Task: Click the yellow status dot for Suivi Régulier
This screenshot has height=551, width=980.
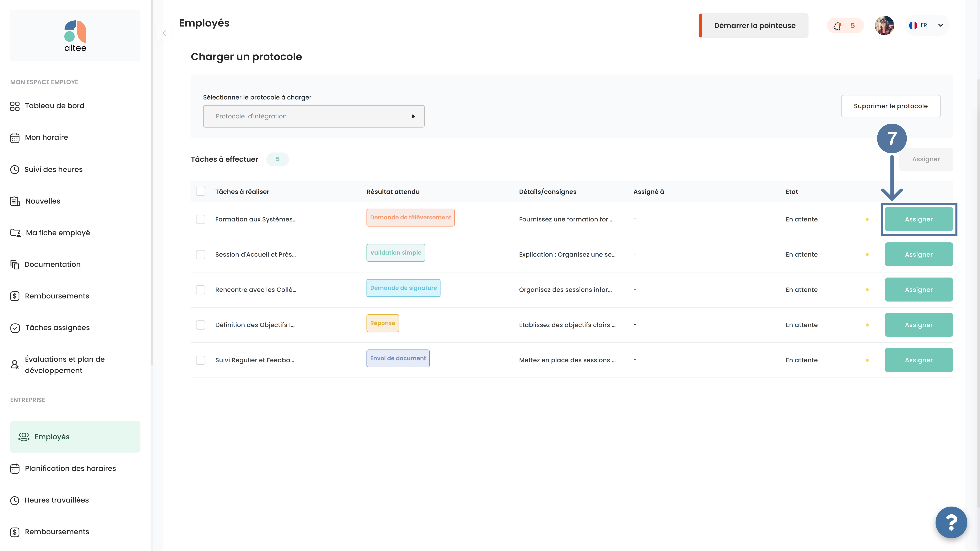Action: pyautogui.click(x=867, y=360)
